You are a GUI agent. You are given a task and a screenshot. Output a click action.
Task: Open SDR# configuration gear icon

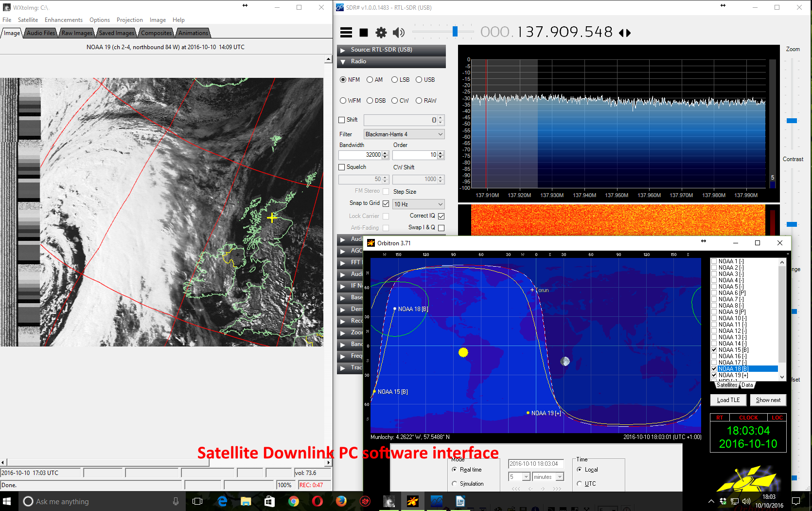pyautogui.click(x=381, y=33)
